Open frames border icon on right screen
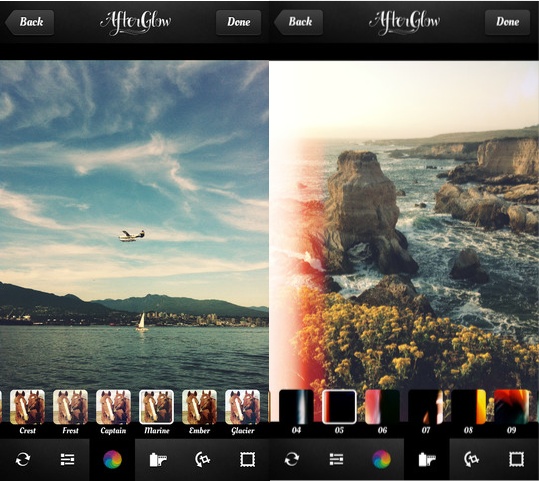This screenshot has width=539, height=481. point(516,459)
